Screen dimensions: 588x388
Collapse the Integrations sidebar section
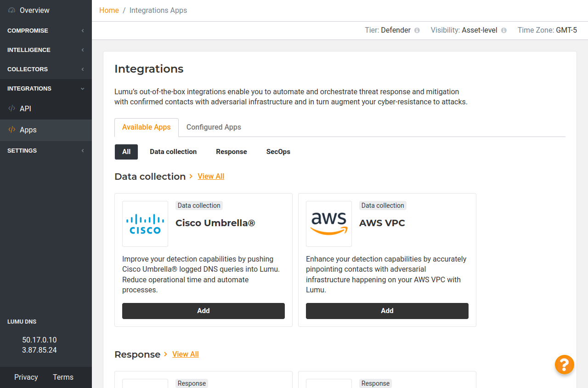(x=46, y=88)
